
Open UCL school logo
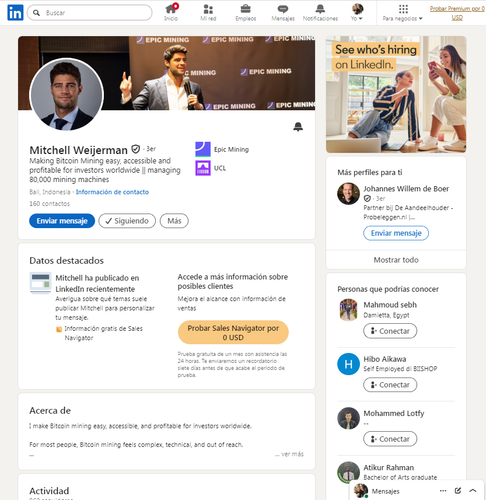(x=203, y=168)
